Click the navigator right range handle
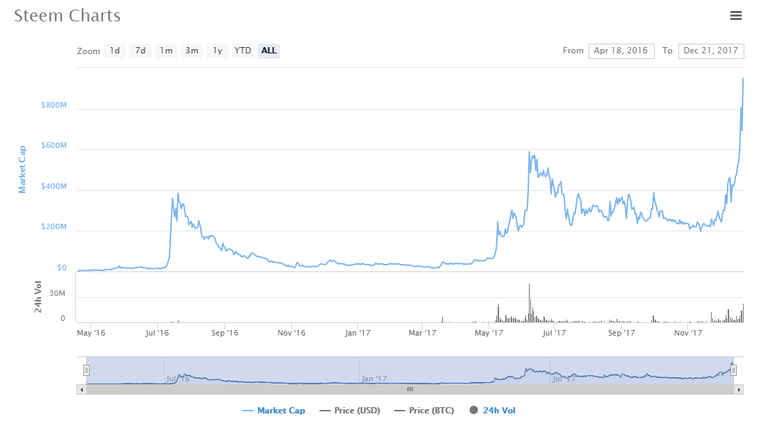Screen dimensions: 768x423 coord(733,370)
